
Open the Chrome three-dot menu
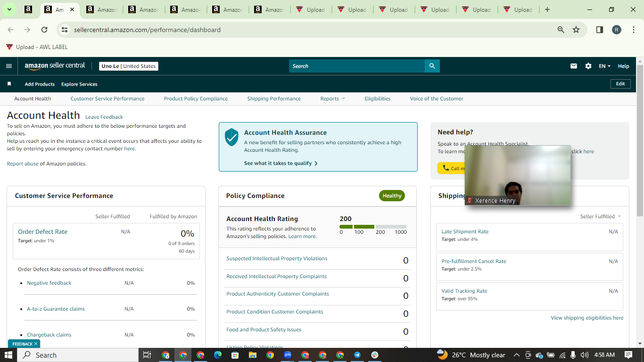pos(634,30)
